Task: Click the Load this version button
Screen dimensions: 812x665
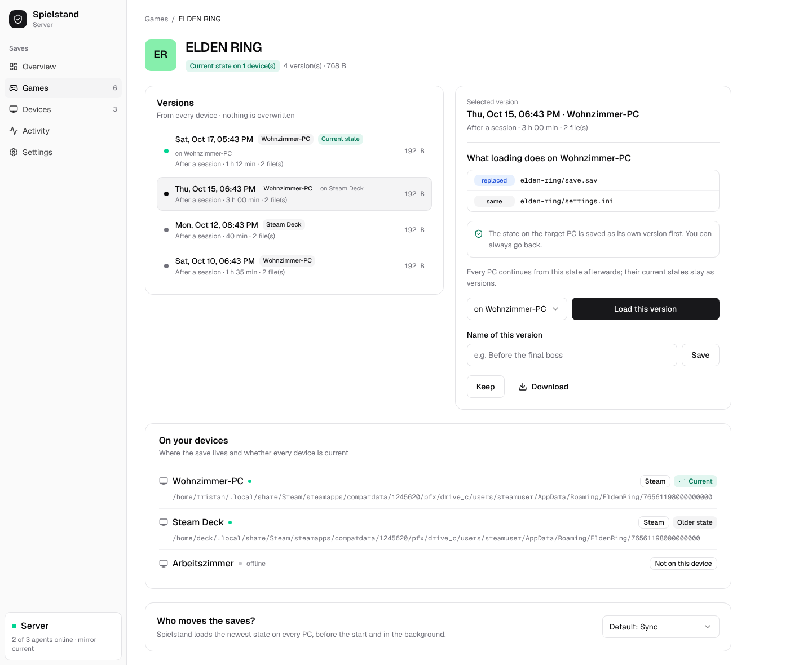Action: (646, 309)
